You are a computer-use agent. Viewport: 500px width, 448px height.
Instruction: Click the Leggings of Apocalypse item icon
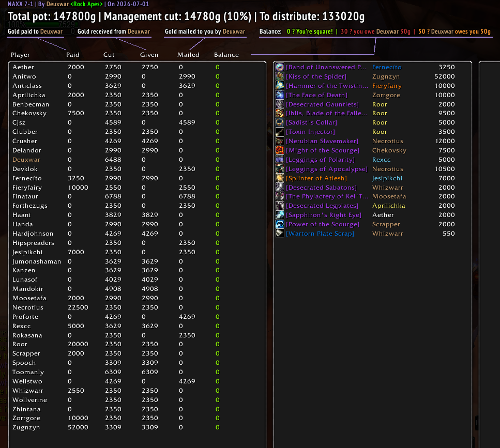(x=280, y=169)
